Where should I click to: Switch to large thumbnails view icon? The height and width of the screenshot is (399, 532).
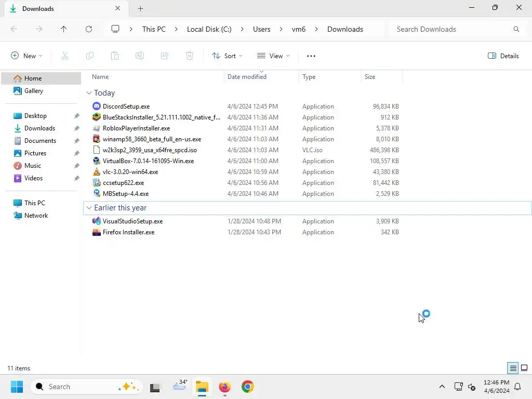coord(524,368)
